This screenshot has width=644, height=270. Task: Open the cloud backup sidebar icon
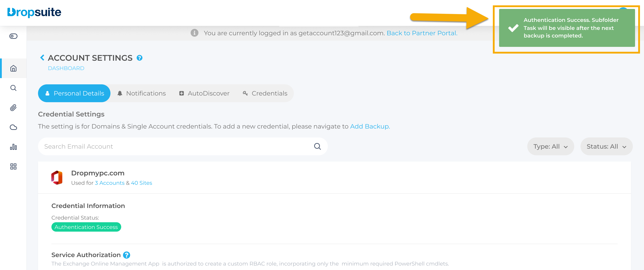coord(13,127)
